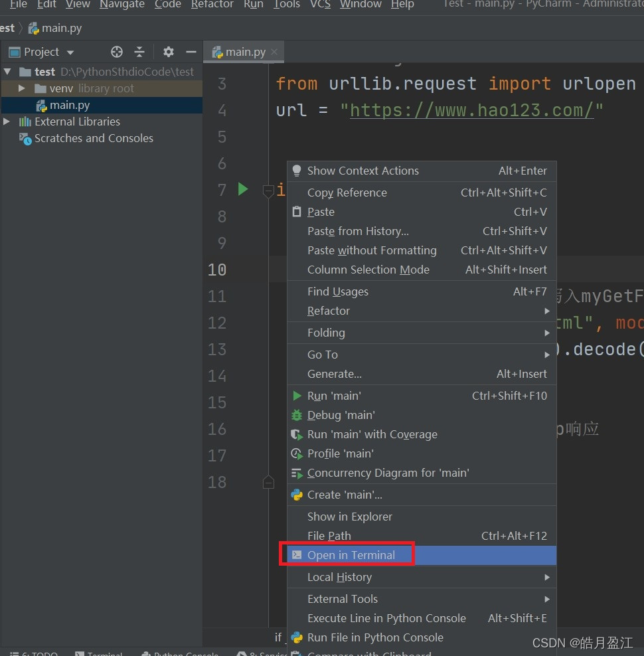Viewport: 644px width, 656px height.
Task: Click the locate file crosshair icon
Action: pos(117,52)
